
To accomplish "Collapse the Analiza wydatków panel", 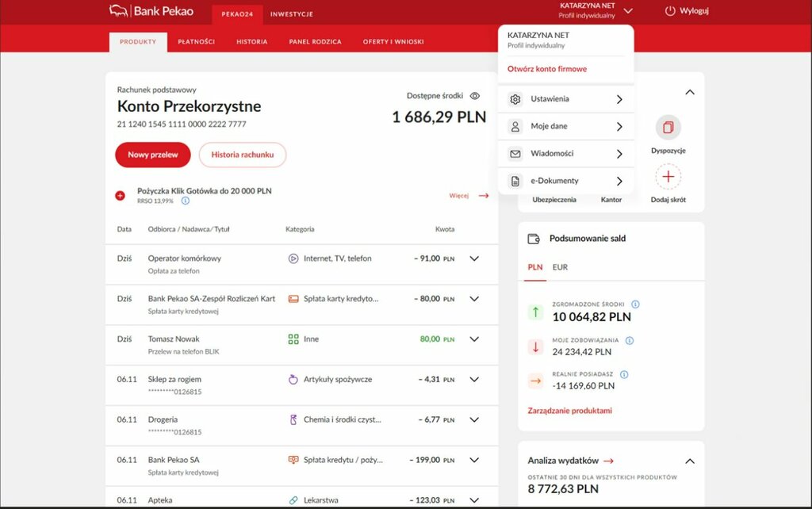I will tap(689, 461).
